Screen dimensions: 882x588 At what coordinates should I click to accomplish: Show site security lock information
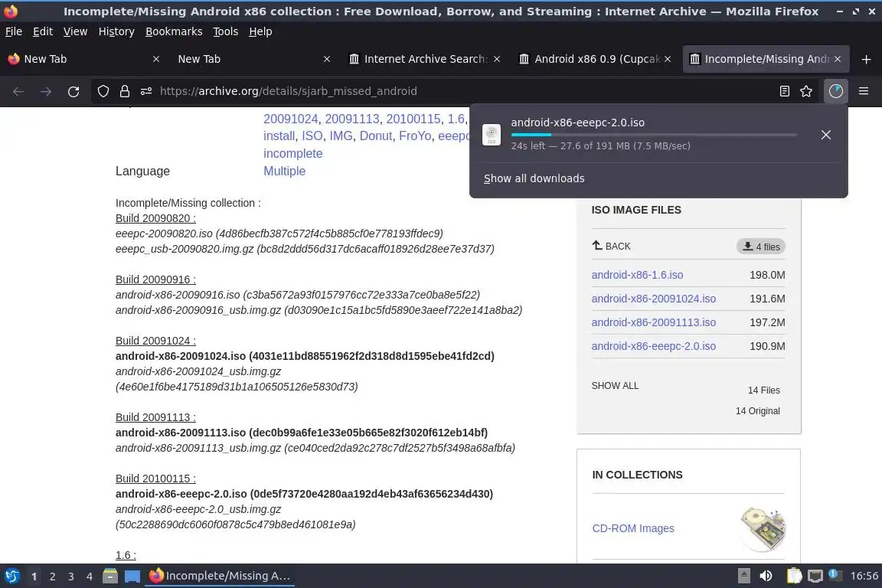click(x=124, y=91)
